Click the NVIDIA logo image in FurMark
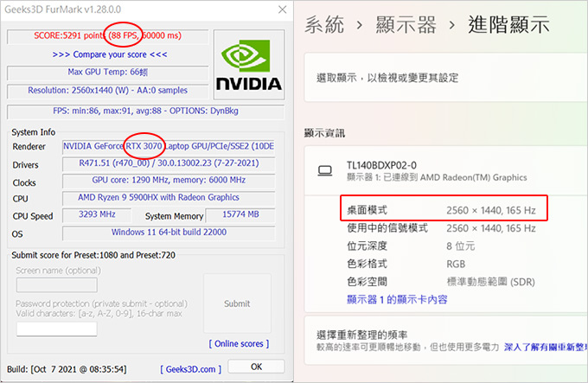 249,65
